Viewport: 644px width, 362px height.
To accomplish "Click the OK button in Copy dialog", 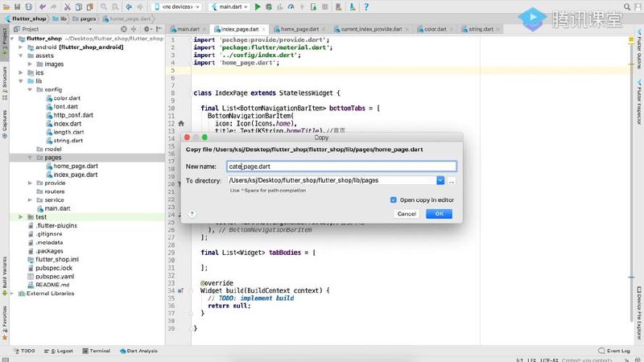I will 438,214.
